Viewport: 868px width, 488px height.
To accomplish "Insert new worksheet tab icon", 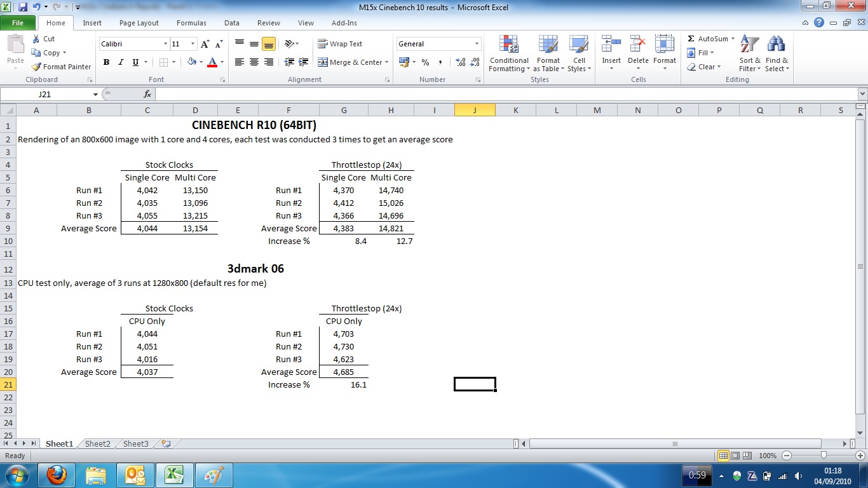I will pos(165,444).
